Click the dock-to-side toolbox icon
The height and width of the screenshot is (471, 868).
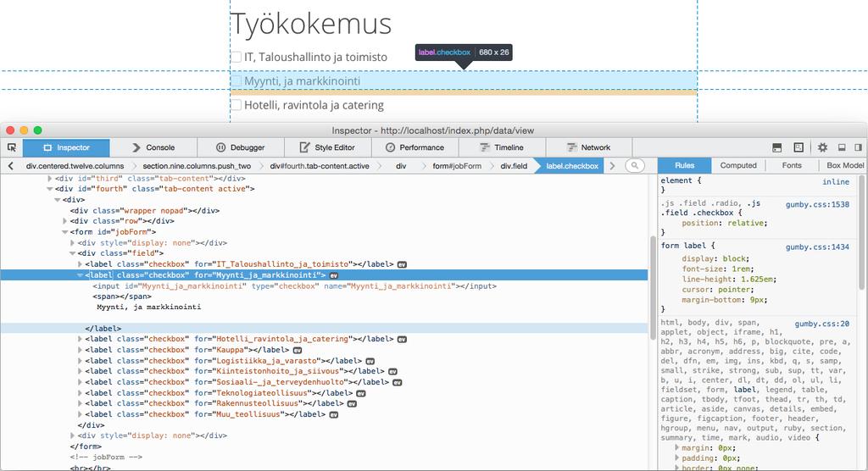tap(858, 147)
